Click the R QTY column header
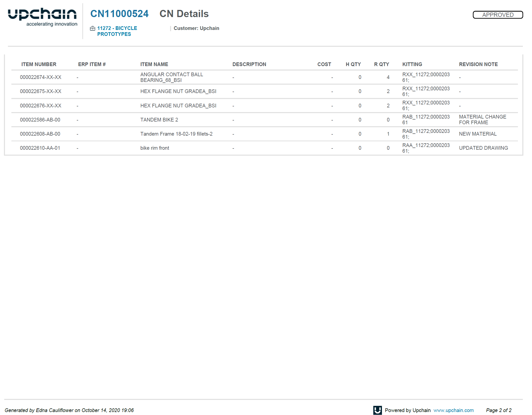The width and height of the screenshot is (532, 415). click(381, 64)
